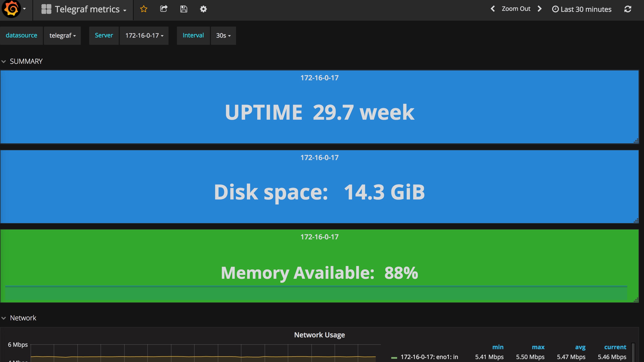Open the share dashboard icon
Viewport: 644px width, 362px height.
coord(164,9)
